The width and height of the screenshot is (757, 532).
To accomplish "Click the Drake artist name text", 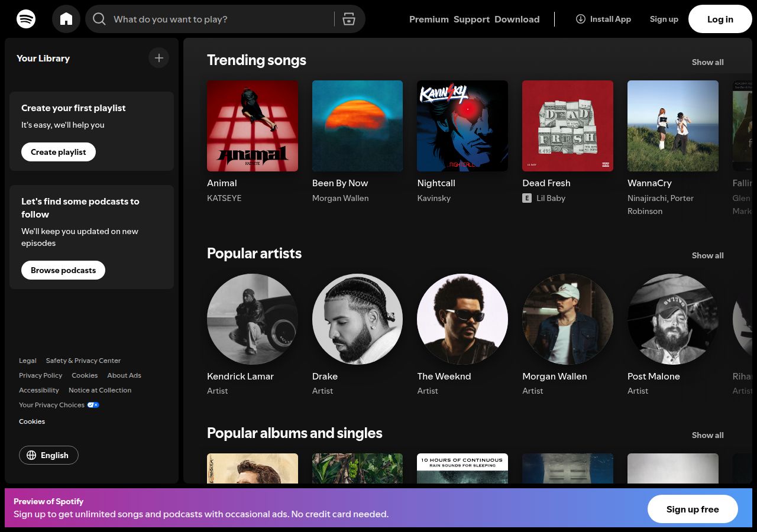I will pos(325,377).
